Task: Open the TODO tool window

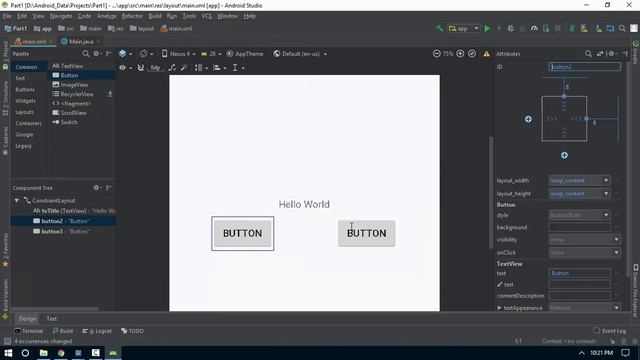Action: (x=132, y=331)
